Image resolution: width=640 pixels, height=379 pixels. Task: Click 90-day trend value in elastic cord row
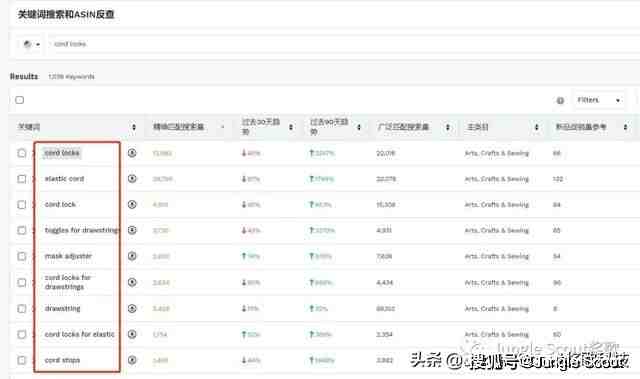(322, 179)
